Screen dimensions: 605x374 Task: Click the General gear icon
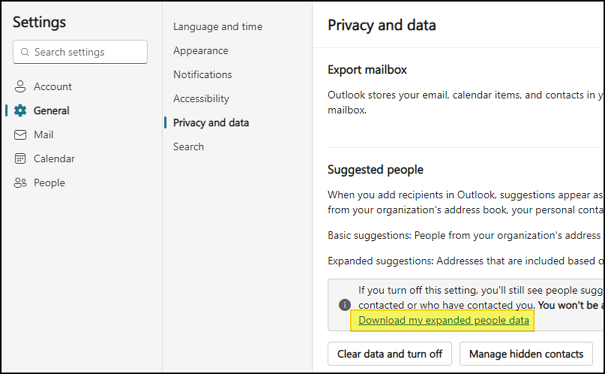[20, 110]
